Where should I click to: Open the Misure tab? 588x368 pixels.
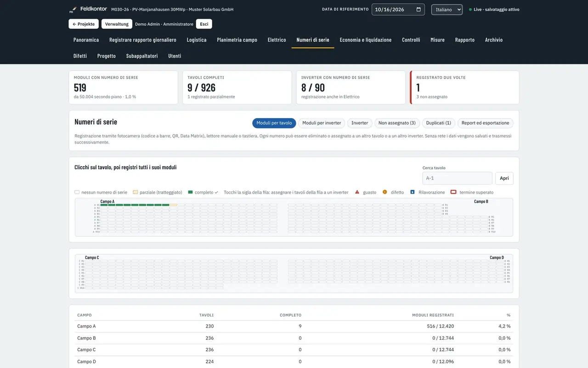437,40
